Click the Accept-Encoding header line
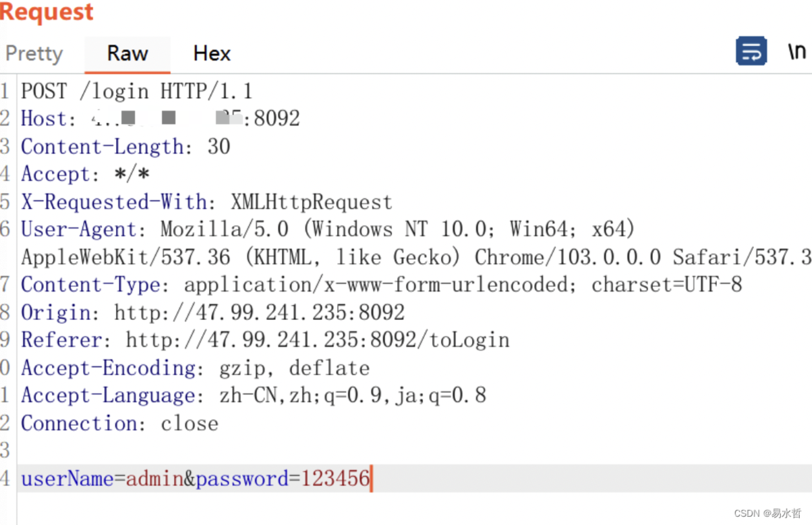Image resolution: width=812 pixels, height=525 pixels. coord(196,368)
